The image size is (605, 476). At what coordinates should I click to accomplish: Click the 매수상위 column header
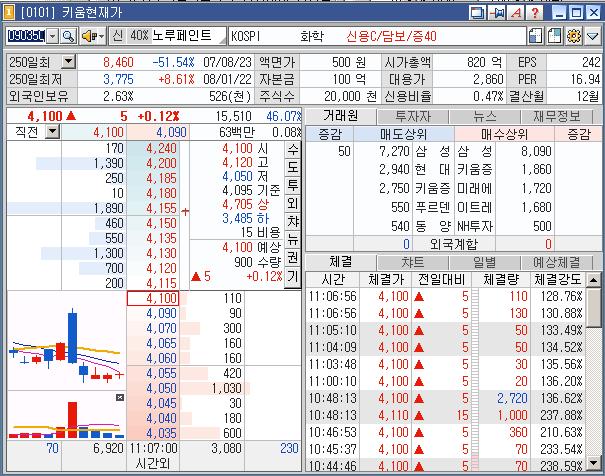click(504, 134)
